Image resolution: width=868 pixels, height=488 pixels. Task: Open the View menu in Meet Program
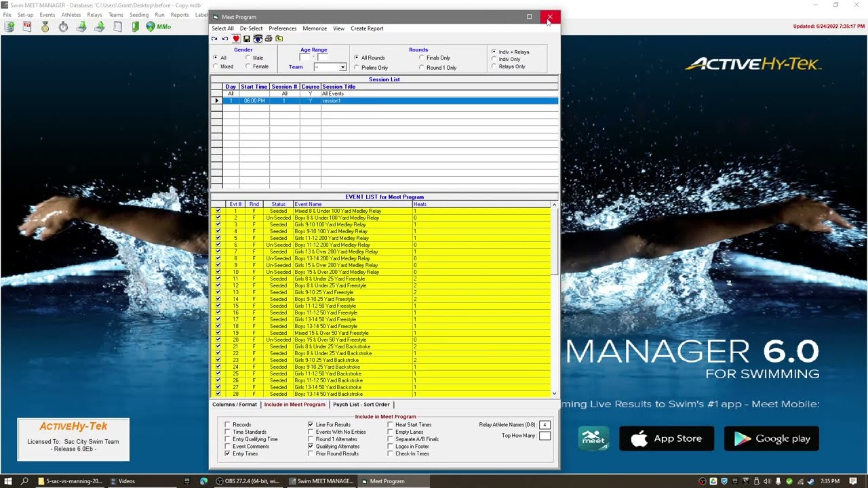click(x=338, y=28)
